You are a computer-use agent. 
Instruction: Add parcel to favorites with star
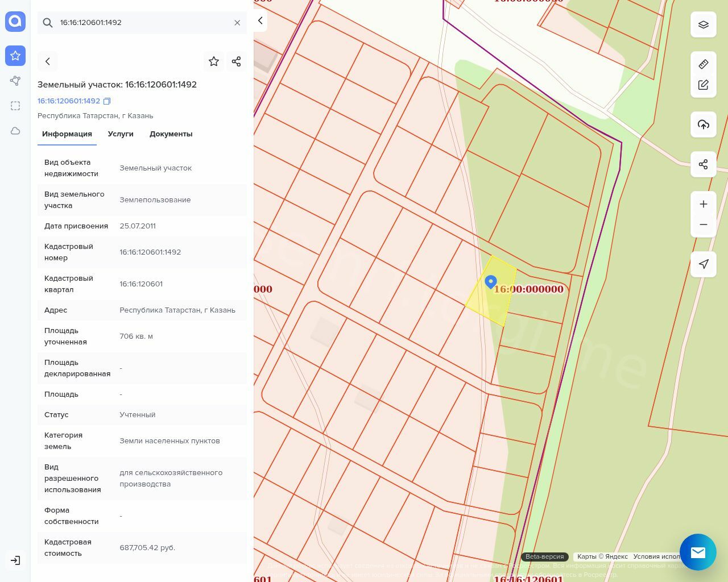pyautogui.click(x=214, y=61)
